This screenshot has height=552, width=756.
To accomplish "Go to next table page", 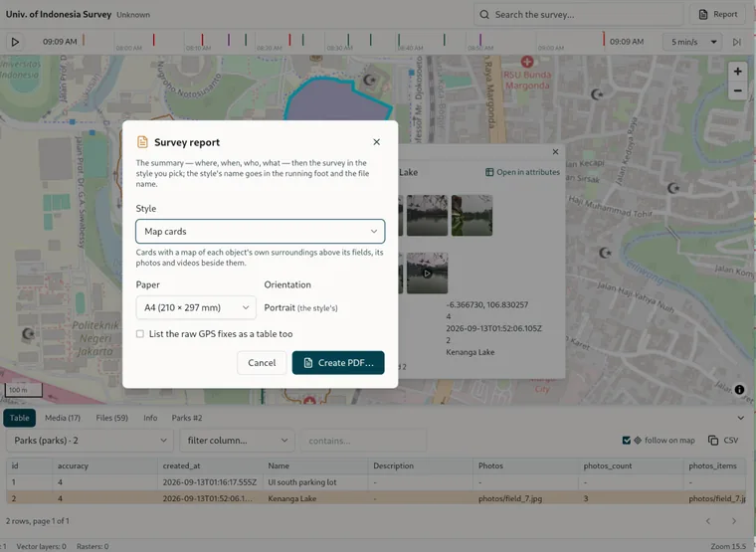I will 734,520.
